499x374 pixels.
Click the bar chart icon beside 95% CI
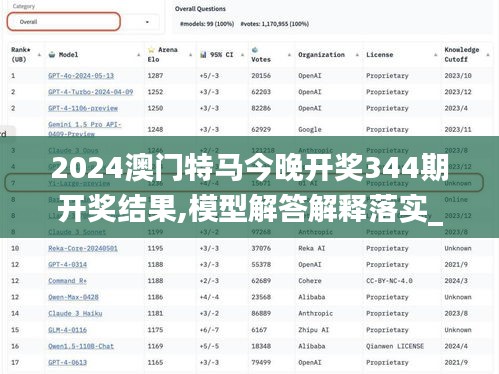[x=203, y=55]
